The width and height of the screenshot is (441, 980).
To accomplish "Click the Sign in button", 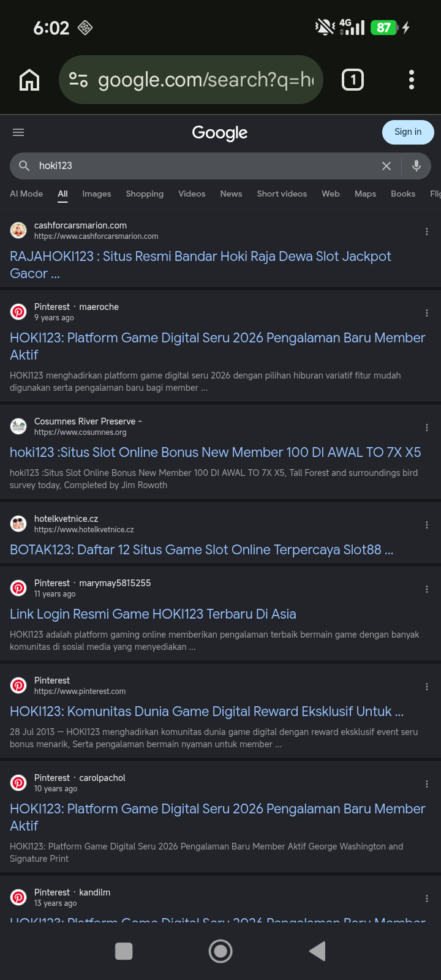I will [x=408, y=132].
